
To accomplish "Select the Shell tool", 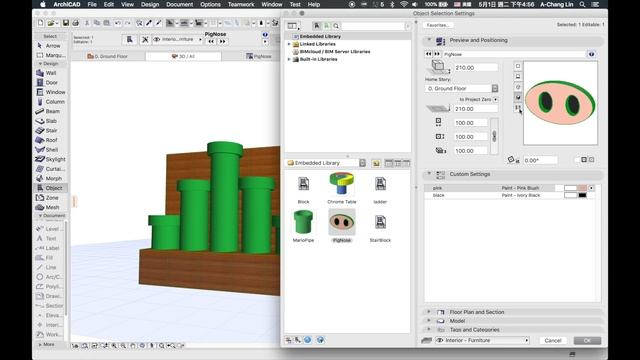I will 50,150.
